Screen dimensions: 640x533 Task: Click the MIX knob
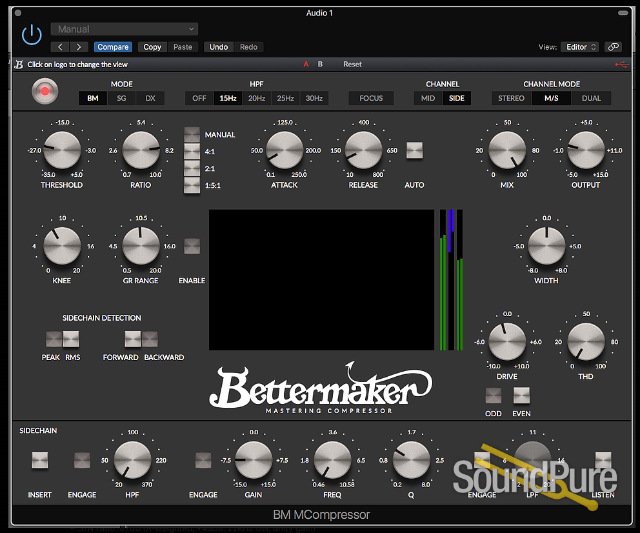(507, 150)
